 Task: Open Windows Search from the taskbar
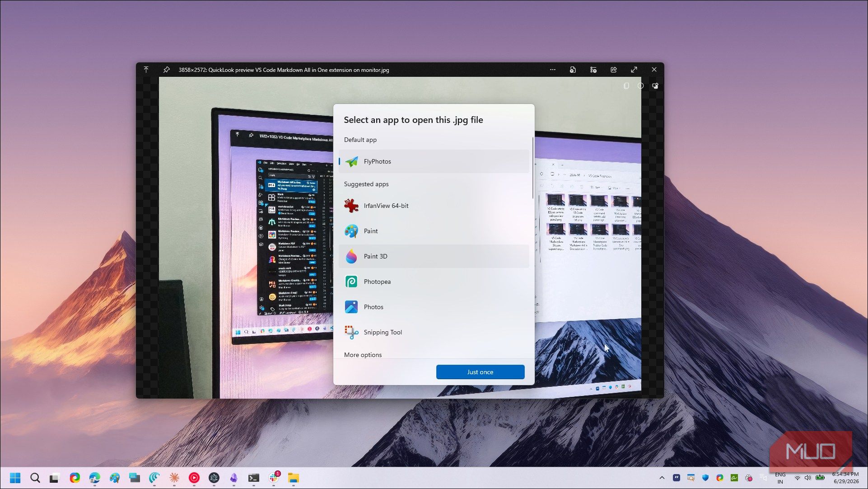click(35, 478)
